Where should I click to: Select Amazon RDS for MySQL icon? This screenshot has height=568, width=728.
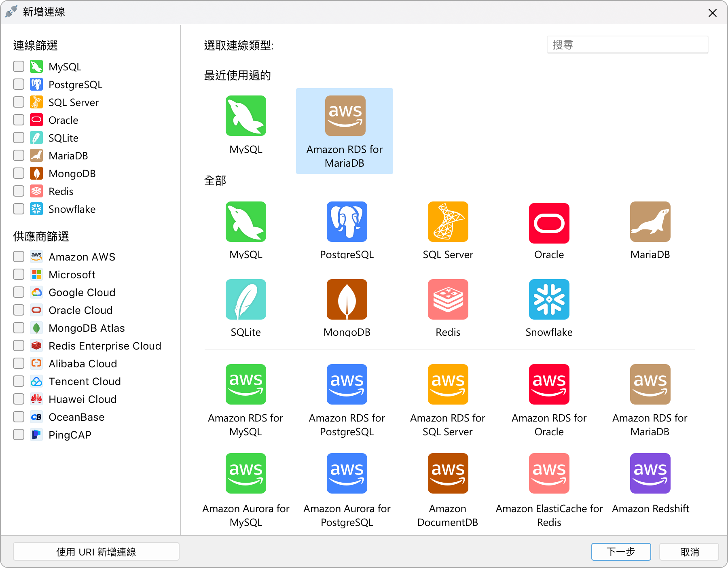click(246, 384)
